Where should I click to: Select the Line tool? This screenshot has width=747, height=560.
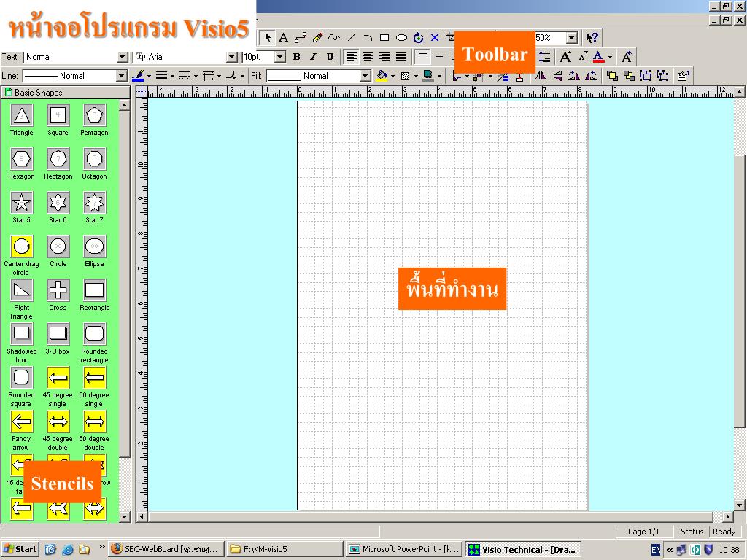point(351,38)
